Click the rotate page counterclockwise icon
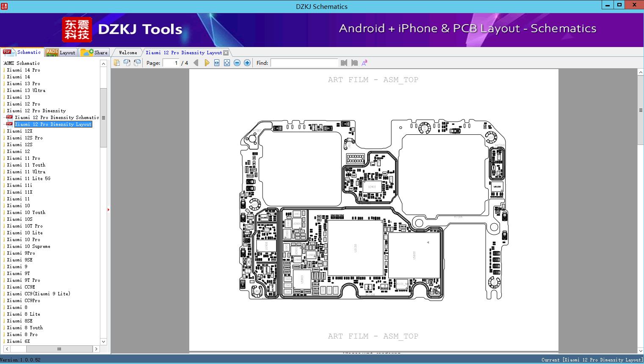Screen dimensions: 644x364 (x=127, y=63)
